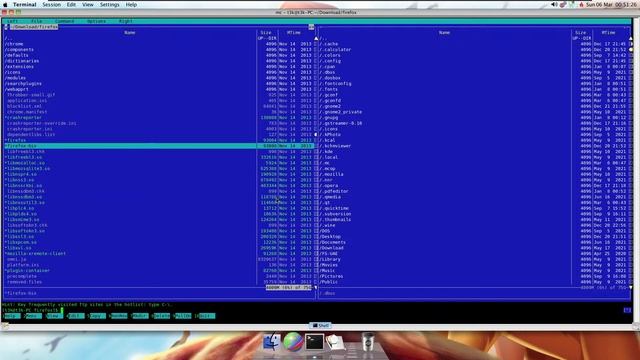Open Midnight Commander's File menu
Image resolution: width=640 pixels, height=360 pixels.
pos(37,21)
